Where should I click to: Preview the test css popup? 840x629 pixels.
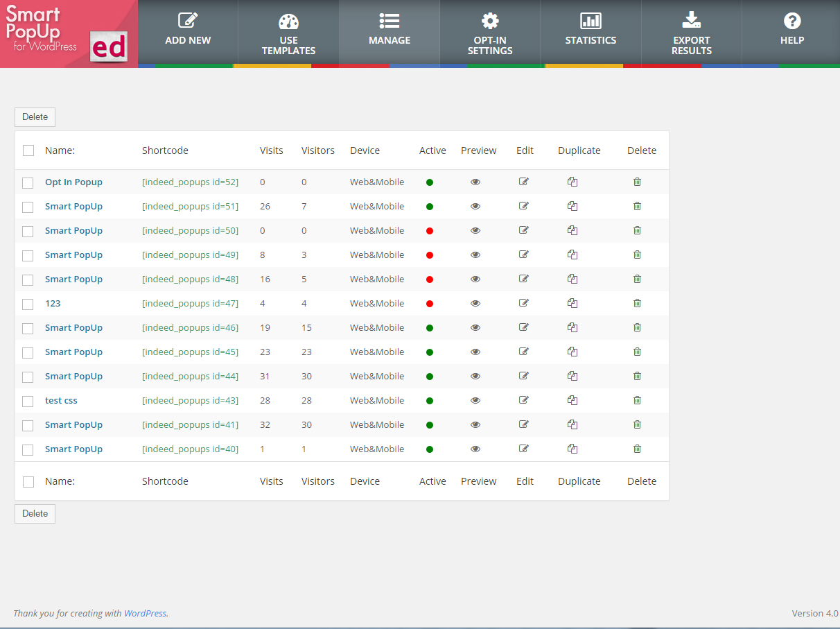tap(475, 400)
